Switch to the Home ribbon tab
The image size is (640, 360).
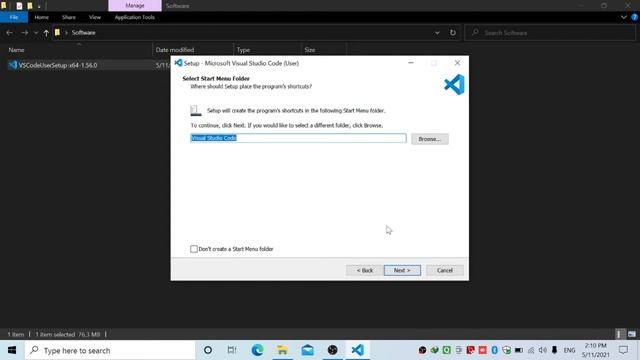[x=42, y=17]
